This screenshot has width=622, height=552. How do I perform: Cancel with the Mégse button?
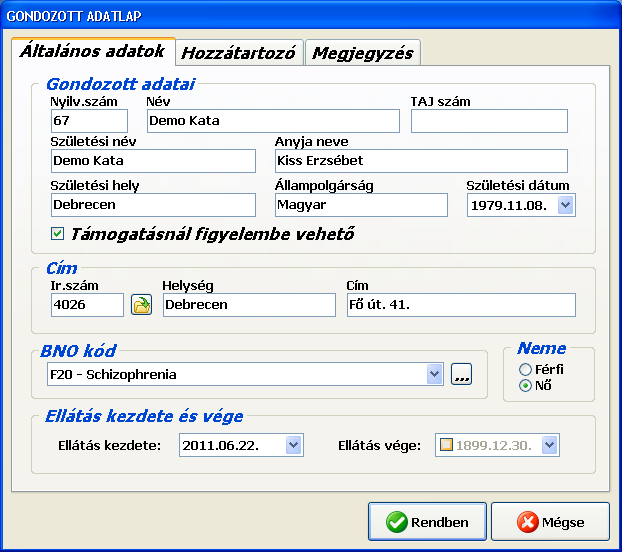[x=549, y=522]
